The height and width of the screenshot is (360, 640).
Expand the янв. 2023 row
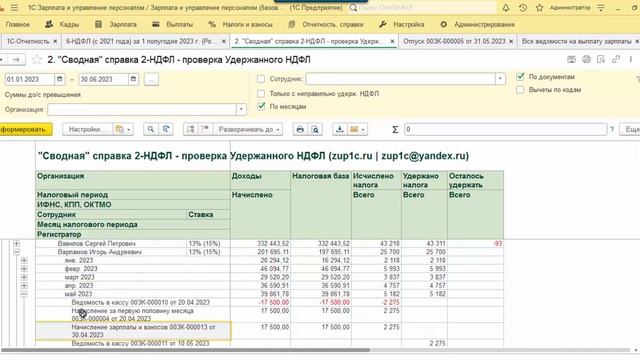tap(24, 260)
